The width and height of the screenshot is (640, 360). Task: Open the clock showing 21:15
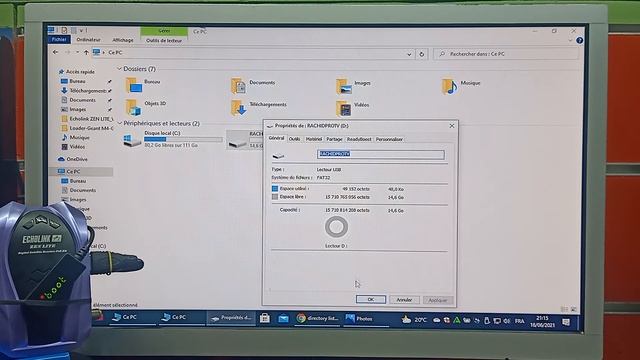(x=542, y=322)
